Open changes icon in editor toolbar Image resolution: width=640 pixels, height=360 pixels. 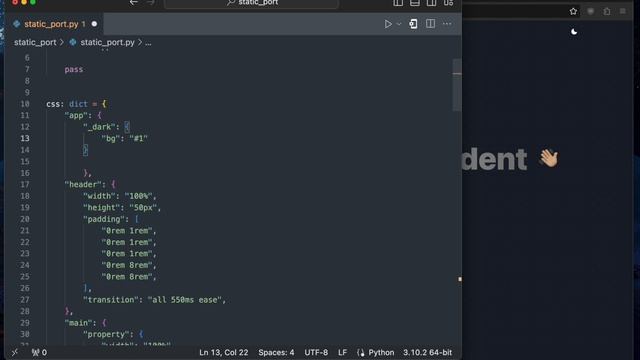[413, 24]
